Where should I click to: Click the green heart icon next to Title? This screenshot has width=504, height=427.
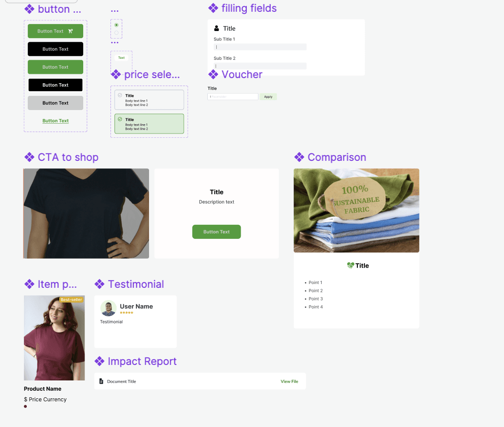point(350,265)
